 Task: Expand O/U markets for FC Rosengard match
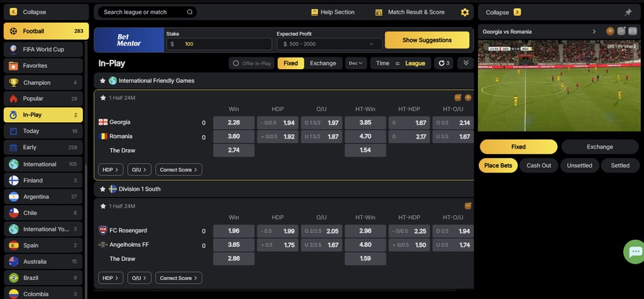(x=139, y=278)
